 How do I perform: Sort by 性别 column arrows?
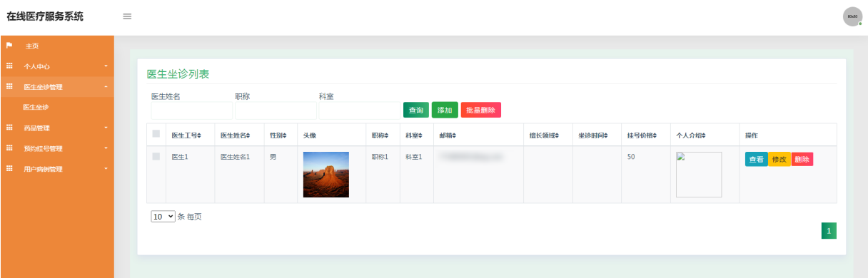point(284,135)
